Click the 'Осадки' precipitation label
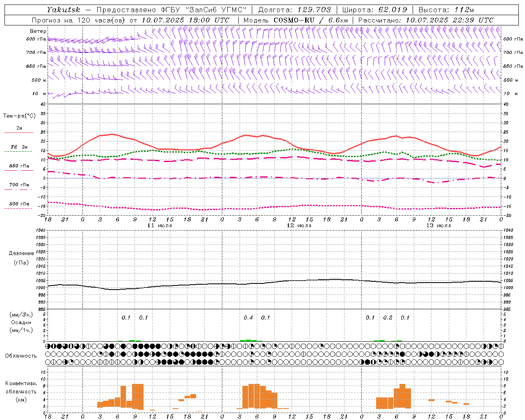This screenshot has width=525, height=420. (x=21, y=322)
